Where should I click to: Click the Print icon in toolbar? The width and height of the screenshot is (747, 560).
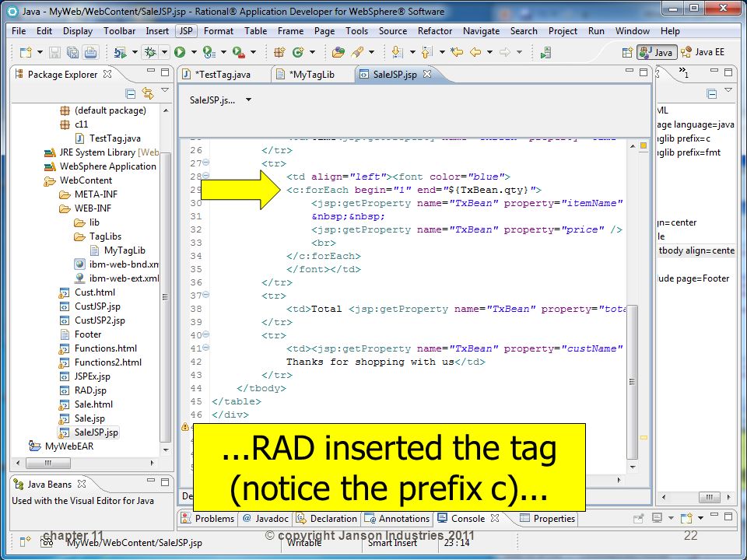(x=90, y=52)
